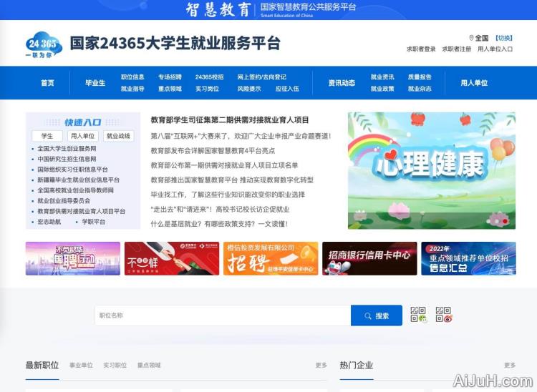Image resolution: width=537 pixels, height=392 pixels.
Task: Select the 最新职位 tab
Action: click(x=42, y=366)
